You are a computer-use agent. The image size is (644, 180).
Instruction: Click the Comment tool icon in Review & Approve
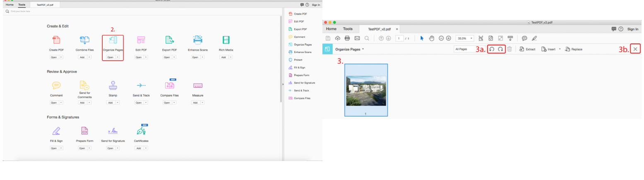coord(56,85)
